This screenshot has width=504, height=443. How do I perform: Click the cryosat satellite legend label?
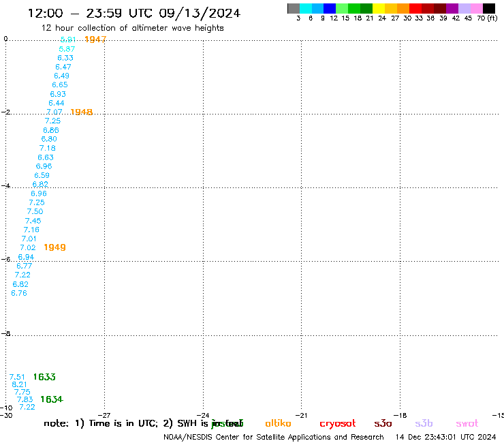(338, 424)
